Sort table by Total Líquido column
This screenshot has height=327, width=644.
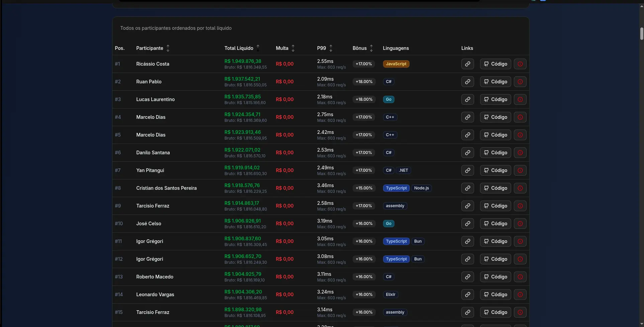(x=242, y=48)
